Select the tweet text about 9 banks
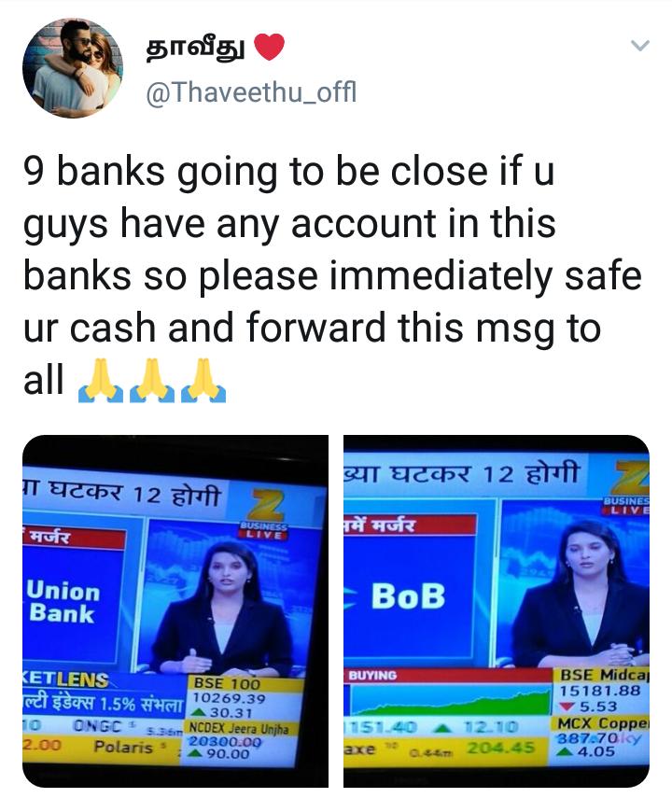 (x=332, y=275)
